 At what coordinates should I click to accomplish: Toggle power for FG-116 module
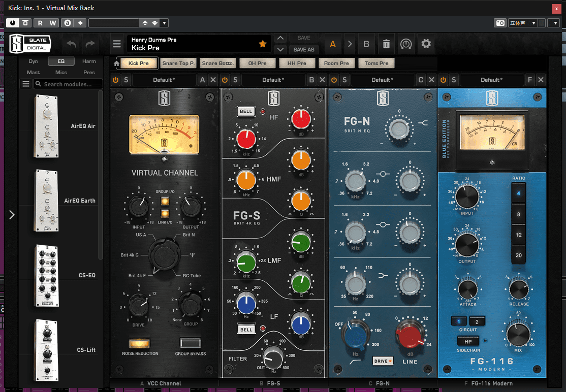(x=443, y=80)
